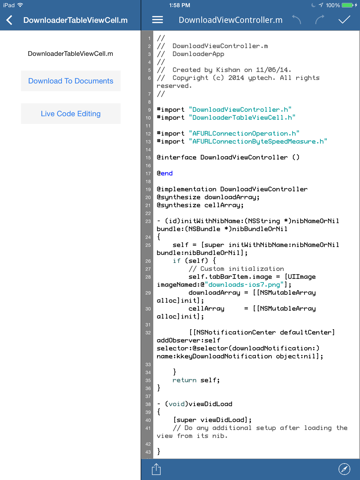Place cursor on the @end line

point(165,173)
